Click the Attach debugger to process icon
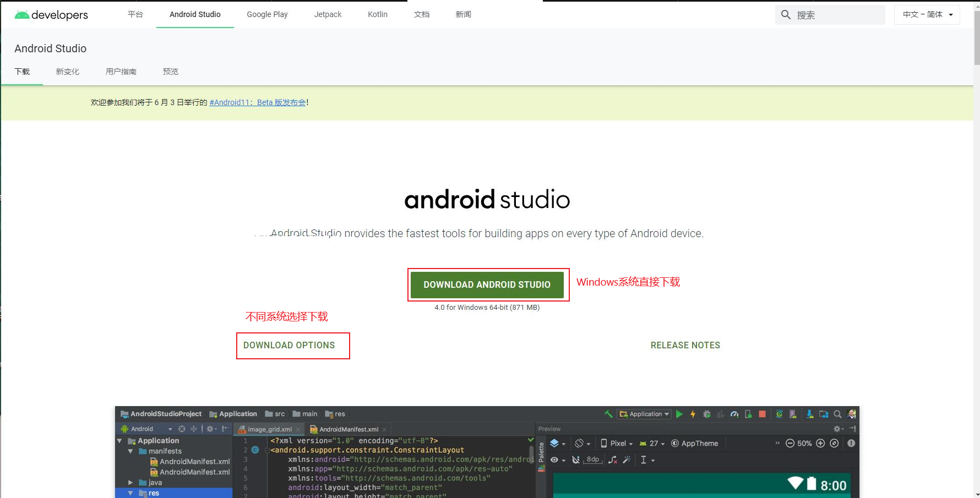980x498 pixels. click(x=748, y=414)
